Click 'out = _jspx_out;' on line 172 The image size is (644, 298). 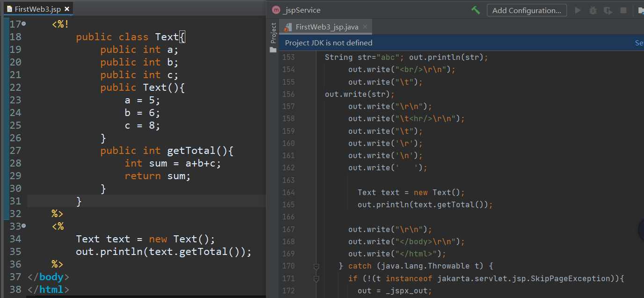click(x=395, y=291)
